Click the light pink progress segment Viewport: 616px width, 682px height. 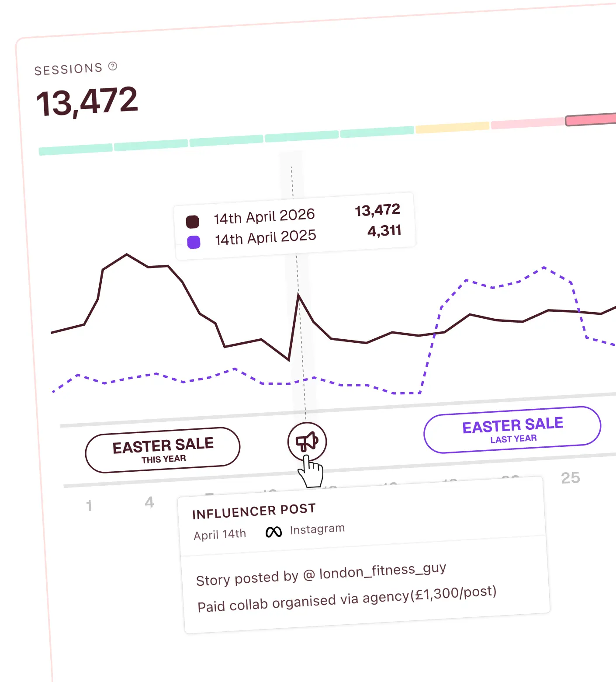point(528,123)
